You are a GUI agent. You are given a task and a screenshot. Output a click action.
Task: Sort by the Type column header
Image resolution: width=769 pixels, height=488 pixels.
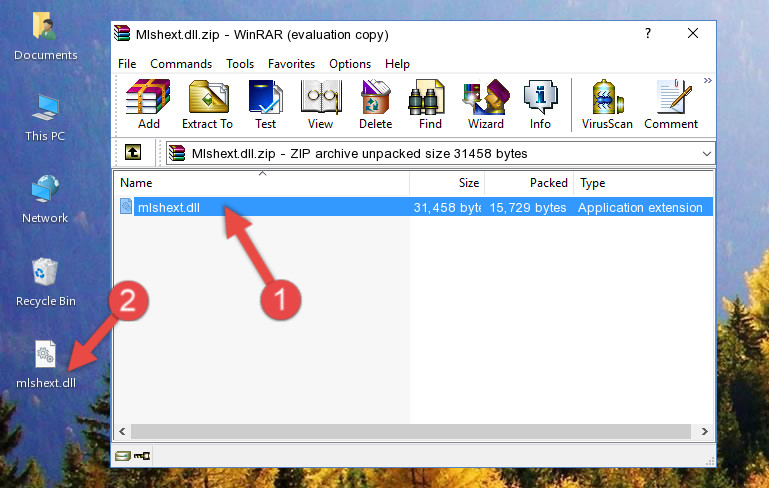pyautogui.click(x=643, y=183)
